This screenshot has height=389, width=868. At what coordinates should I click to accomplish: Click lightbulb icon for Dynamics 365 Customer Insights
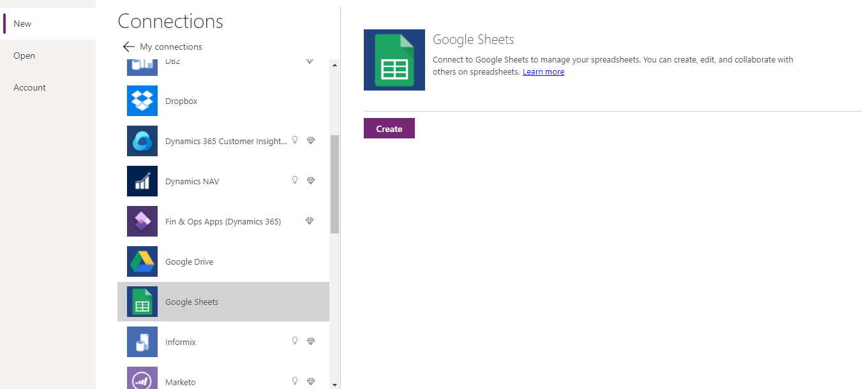[x=295, y=140]
